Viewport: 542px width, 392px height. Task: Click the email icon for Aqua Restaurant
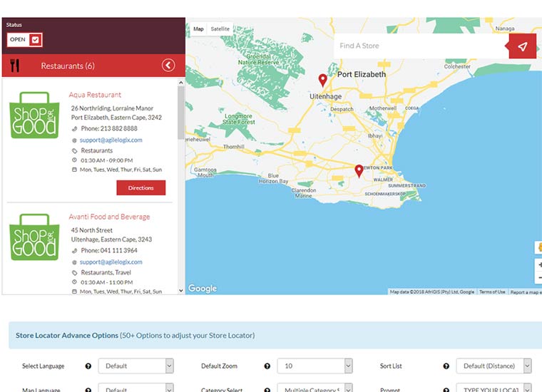[x=74, y=140]
